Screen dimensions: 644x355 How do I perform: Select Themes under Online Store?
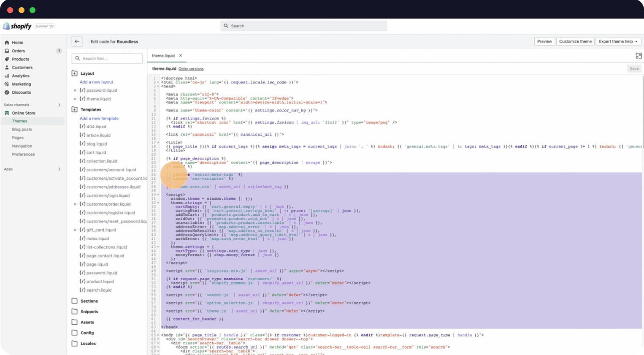tap(19, 121)
